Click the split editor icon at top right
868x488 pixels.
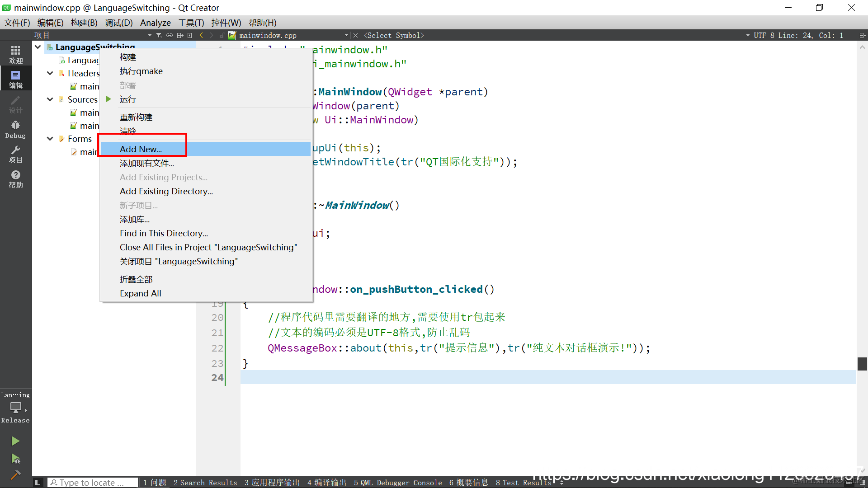[862, 35]
